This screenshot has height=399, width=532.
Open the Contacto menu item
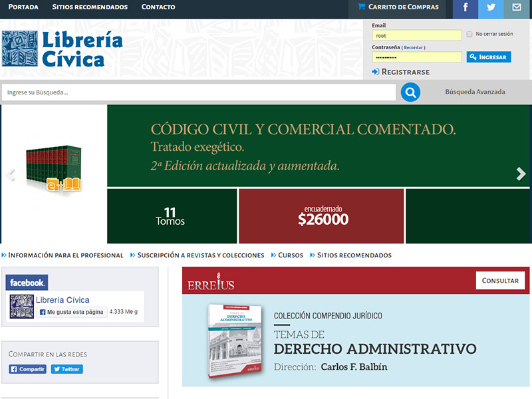coord(158,7)
